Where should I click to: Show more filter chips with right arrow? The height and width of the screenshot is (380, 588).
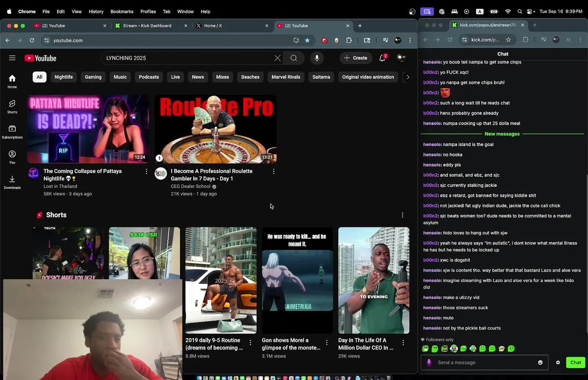click(407, 77)
